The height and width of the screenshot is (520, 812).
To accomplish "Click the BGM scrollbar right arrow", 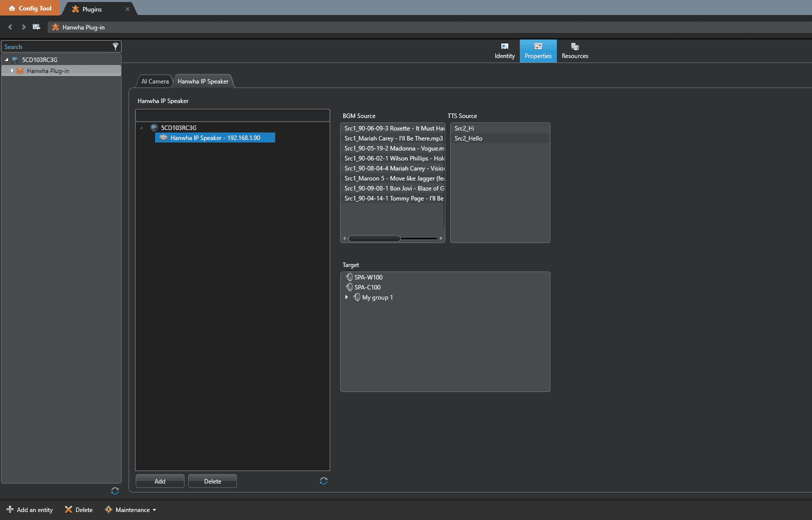I will click(x=441, y=238).
